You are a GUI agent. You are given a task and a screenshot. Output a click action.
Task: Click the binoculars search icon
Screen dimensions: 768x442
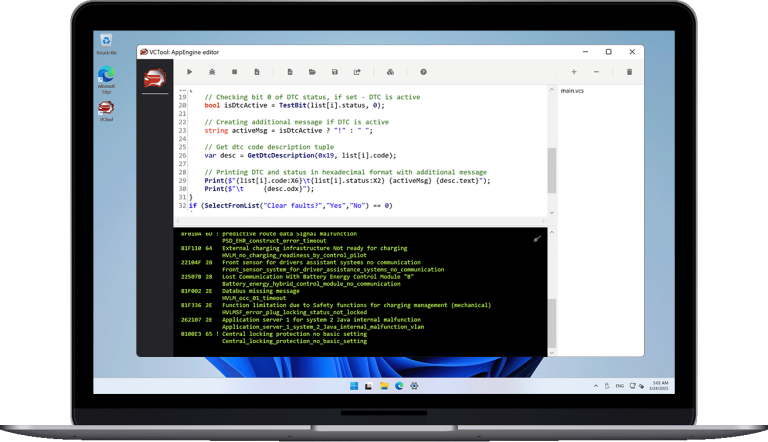[390, 72]
